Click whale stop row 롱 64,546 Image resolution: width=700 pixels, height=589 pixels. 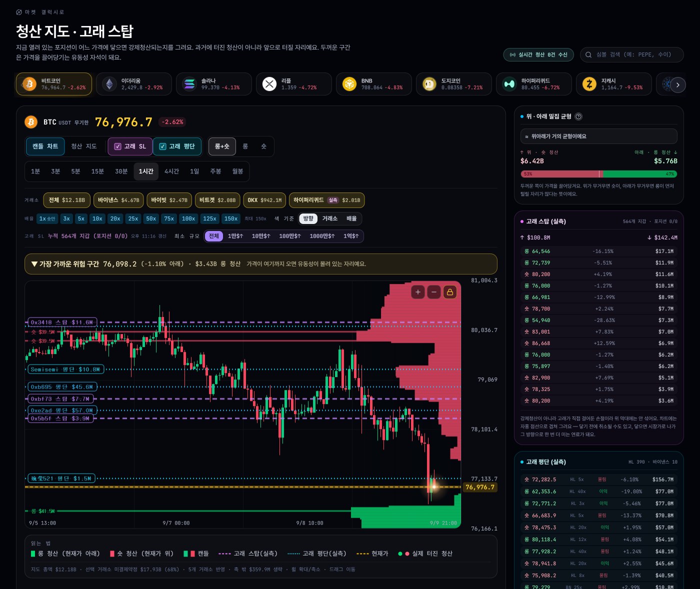point(599,251)
